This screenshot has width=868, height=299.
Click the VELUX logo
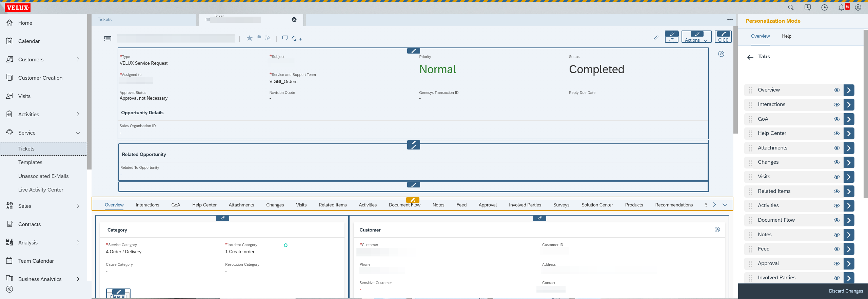18,8
